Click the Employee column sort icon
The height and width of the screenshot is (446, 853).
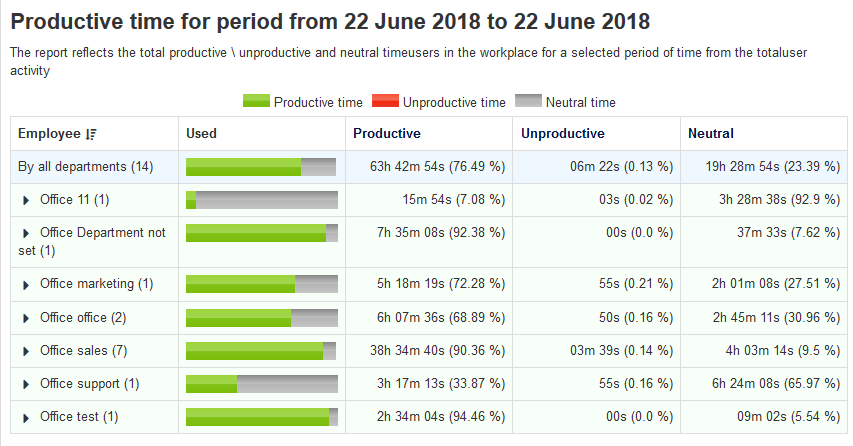pos(91,134)
